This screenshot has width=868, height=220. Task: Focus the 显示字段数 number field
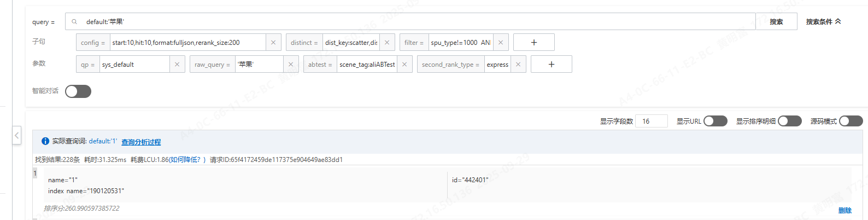point(652,121)
